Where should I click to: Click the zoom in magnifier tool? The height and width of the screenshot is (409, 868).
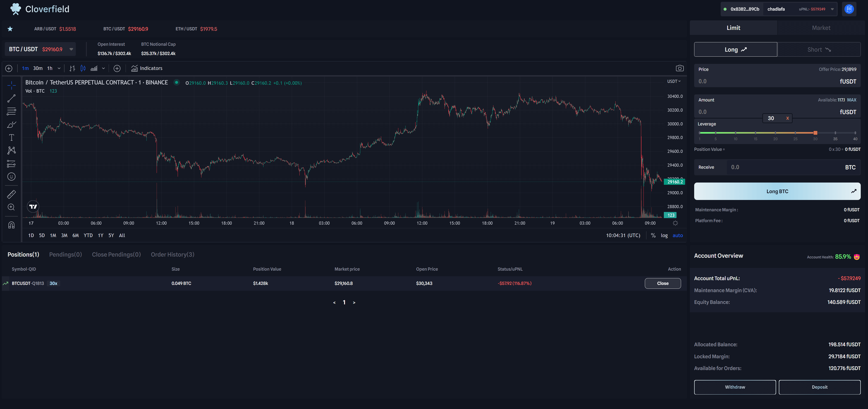(x=12, y=207)
